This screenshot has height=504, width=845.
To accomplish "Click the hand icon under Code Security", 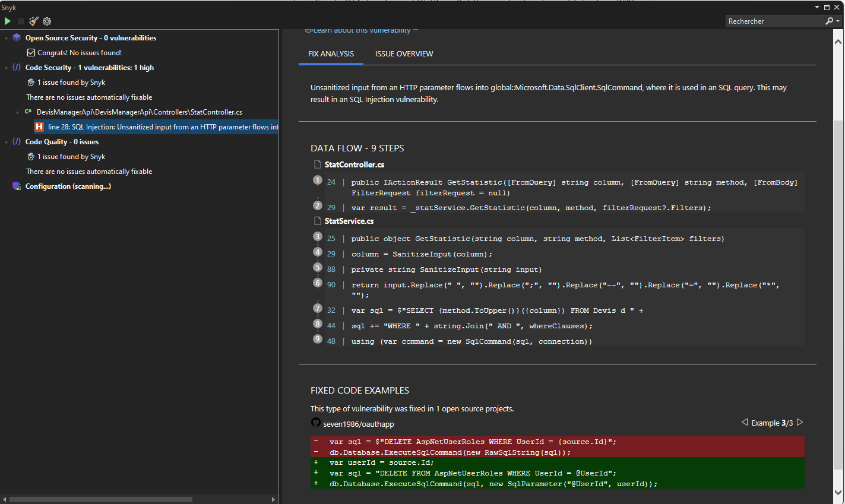I will click(31, 82).
